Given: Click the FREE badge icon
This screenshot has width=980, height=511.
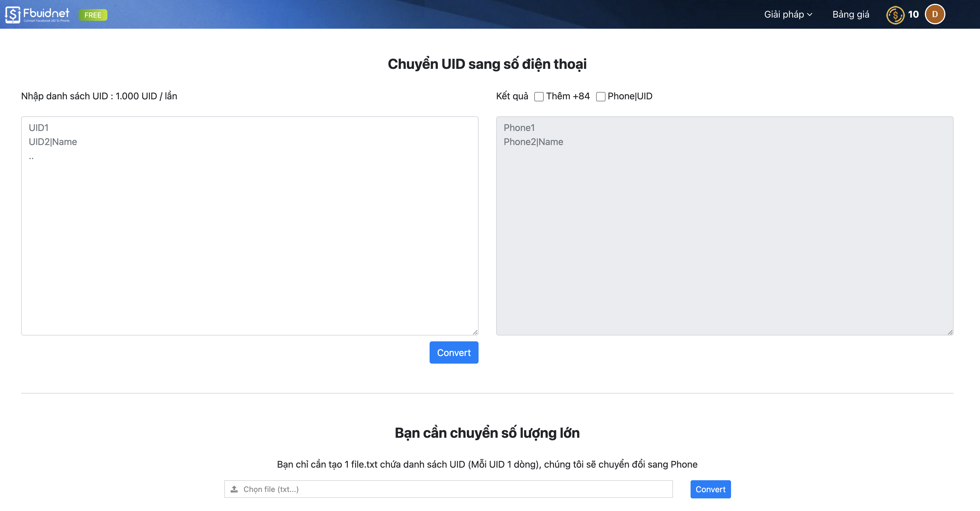Looking at the screenshot, I should click(93, 14).
